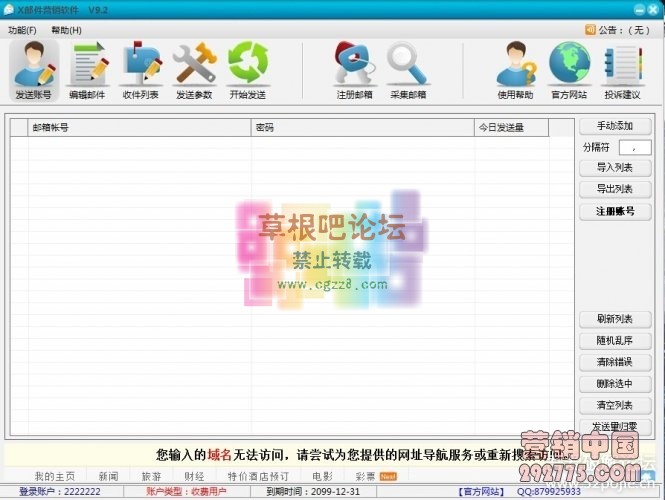Screen dimensions: 665x500
Task: Click the 公告：(无) announcement text
Action: coord(624,30)
